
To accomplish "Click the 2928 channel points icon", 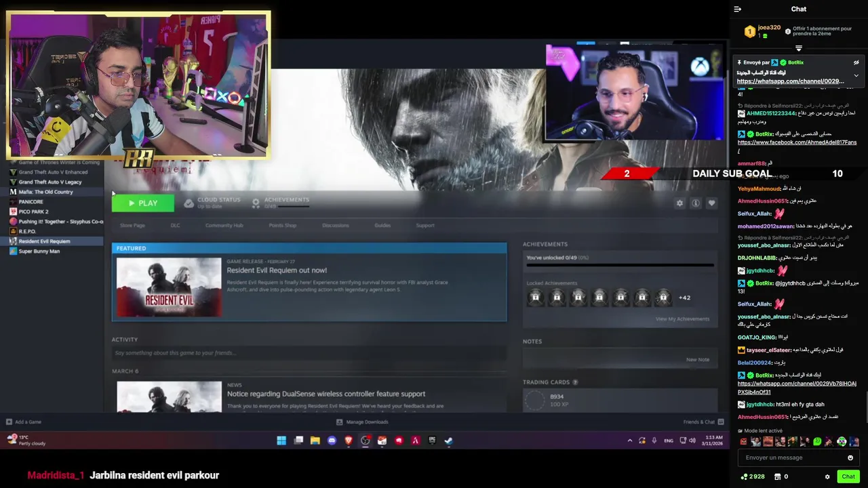I will point(744,476).
